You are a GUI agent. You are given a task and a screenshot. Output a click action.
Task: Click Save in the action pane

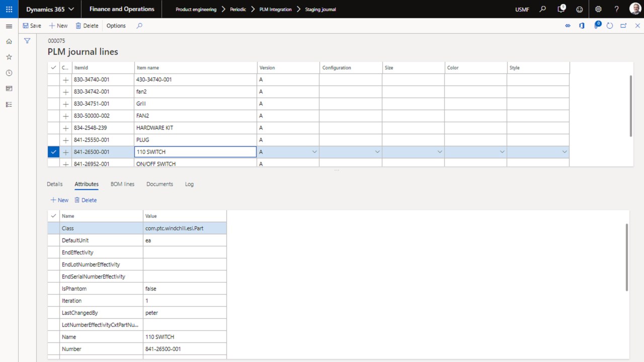tap(32, 26)
